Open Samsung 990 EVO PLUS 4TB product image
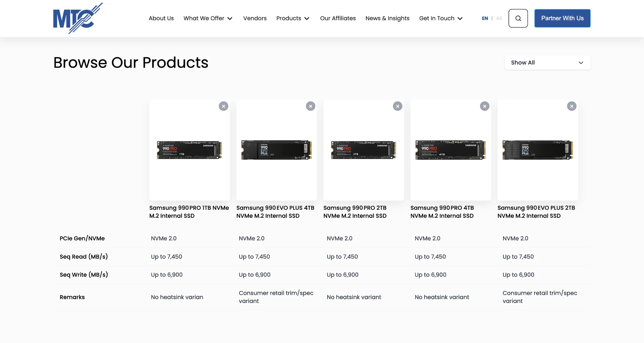 [277, 150]
